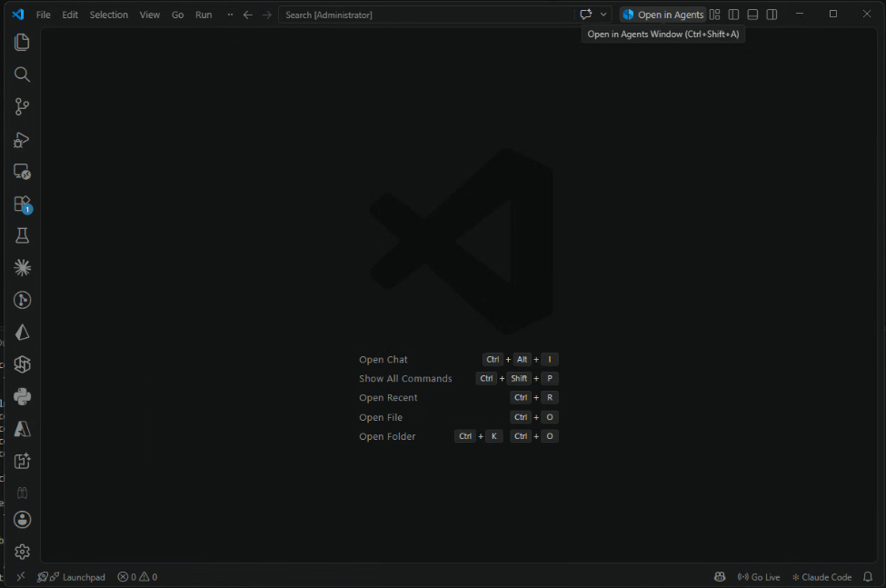This screenshot has width=886, height=588.
Task: Open the notifications bell icon
Action: point(868,577)
